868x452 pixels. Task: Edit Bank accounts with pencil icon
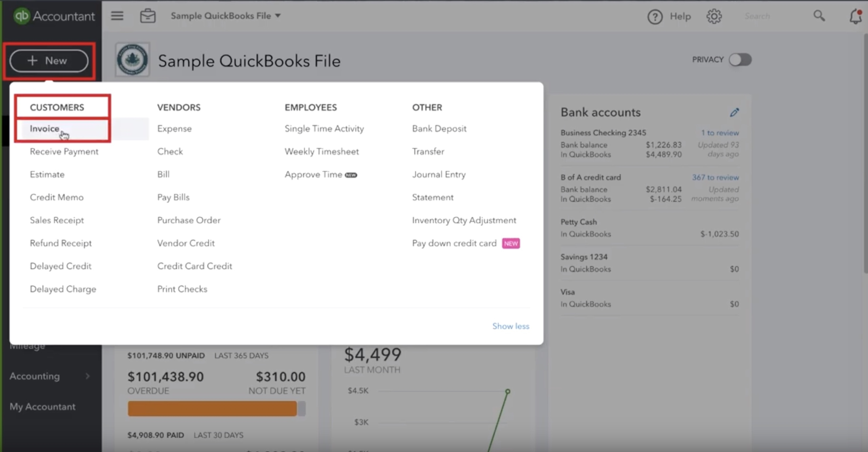(x=734, y=112)
